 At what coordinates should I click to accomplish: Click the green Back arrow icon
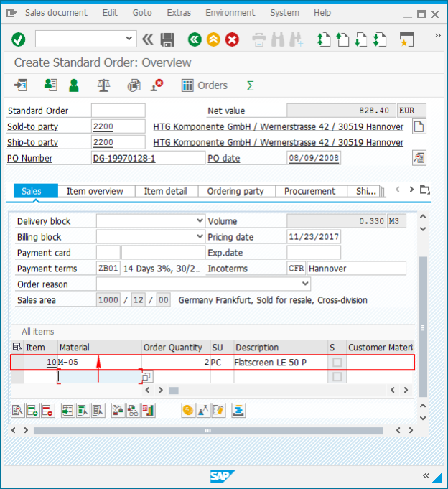[x=194, y=39]
